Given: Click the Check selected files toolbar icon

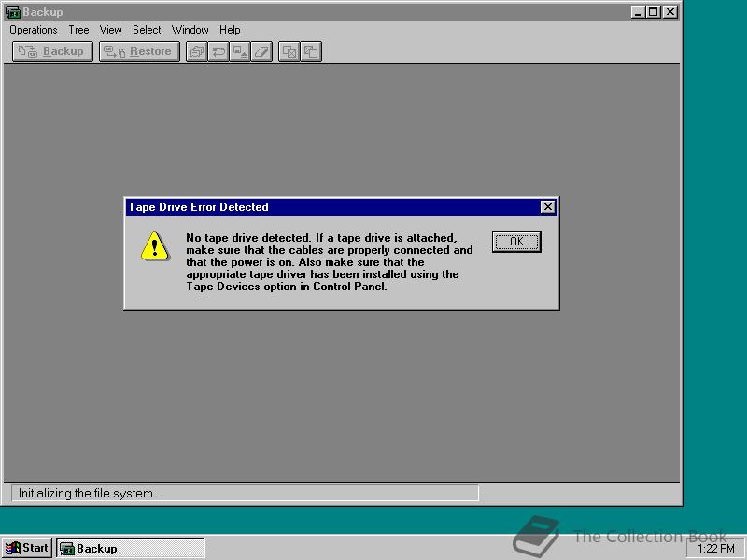Looking at the screenshot, I should [289, 51].
